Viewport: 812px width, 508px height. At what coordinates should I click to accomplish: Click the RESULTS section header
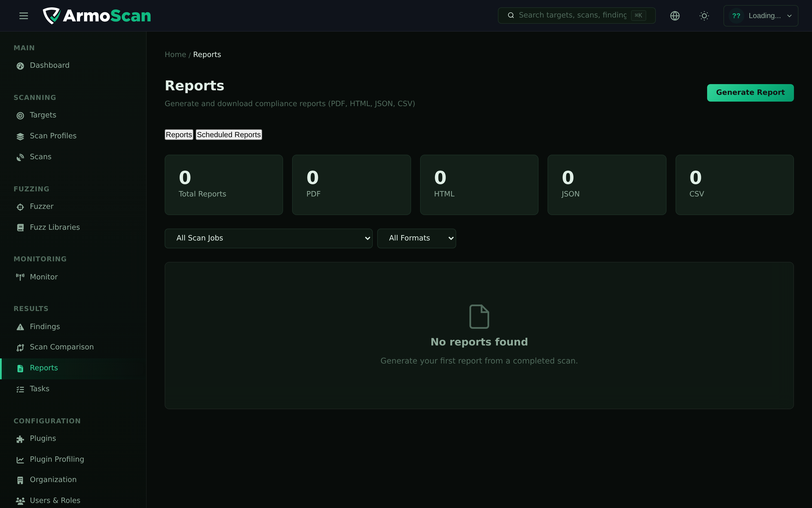pos(31,309)
